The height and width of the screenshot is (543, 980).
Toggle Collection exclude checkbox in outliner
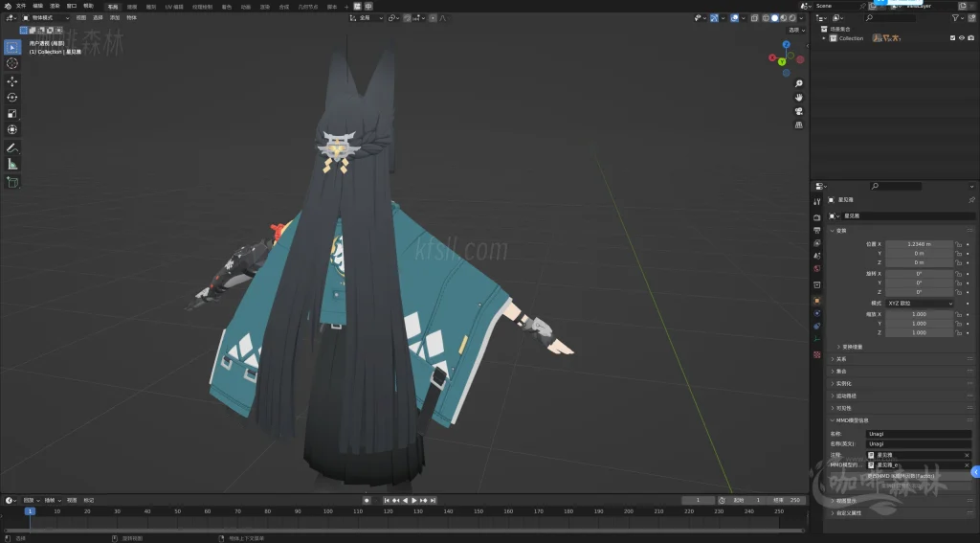coord(952,38)
